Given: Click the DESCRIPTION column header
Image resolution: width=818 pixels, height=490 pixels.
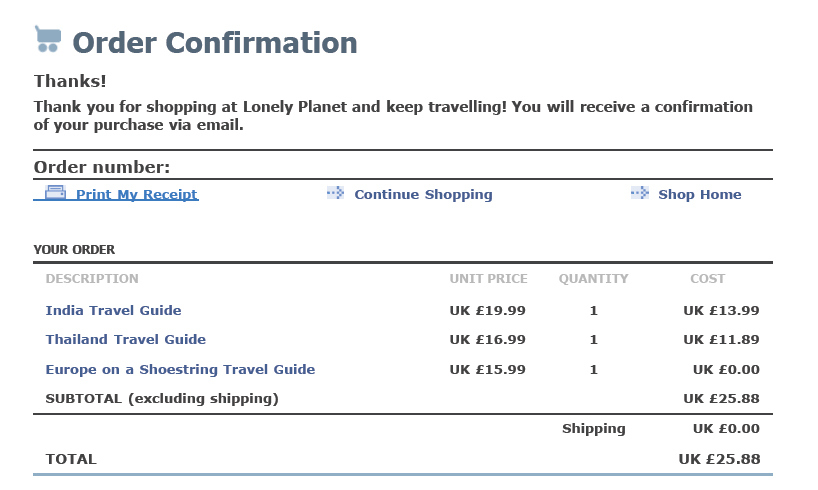Looking at the screenshot, I should 92,279.
